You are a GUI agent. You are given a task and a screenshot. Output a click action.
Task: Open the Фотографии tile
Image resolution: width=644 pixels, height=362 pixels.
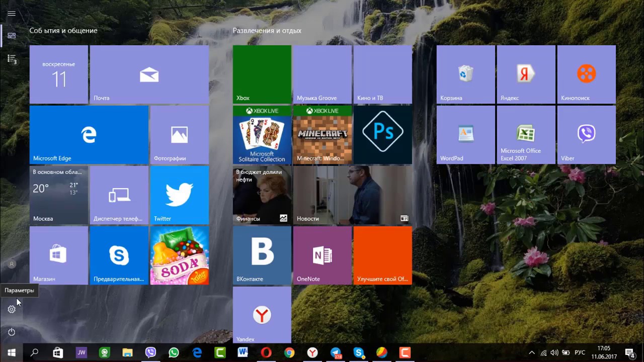[x=180, y=135]
